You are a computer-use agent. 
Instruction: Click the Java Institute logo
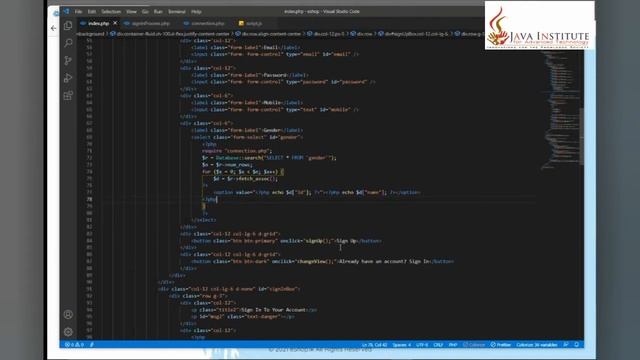(x=540, y=26)
